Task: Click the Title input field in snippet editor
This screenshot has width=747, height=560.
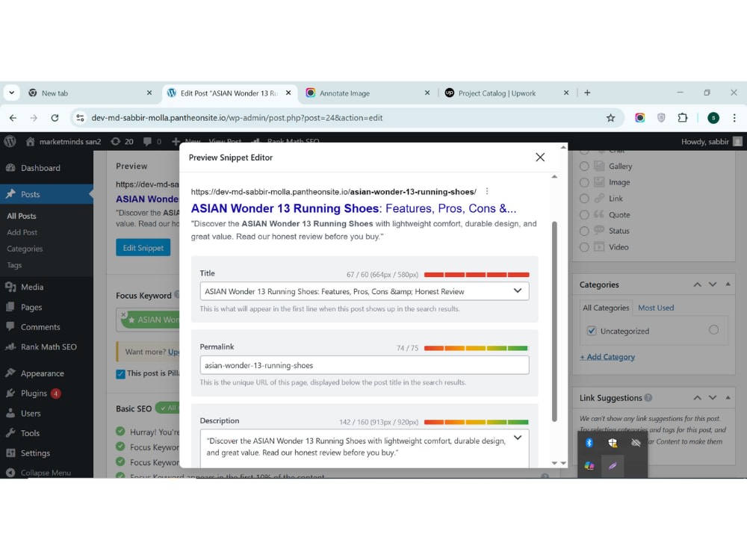Action: point(364,291)
